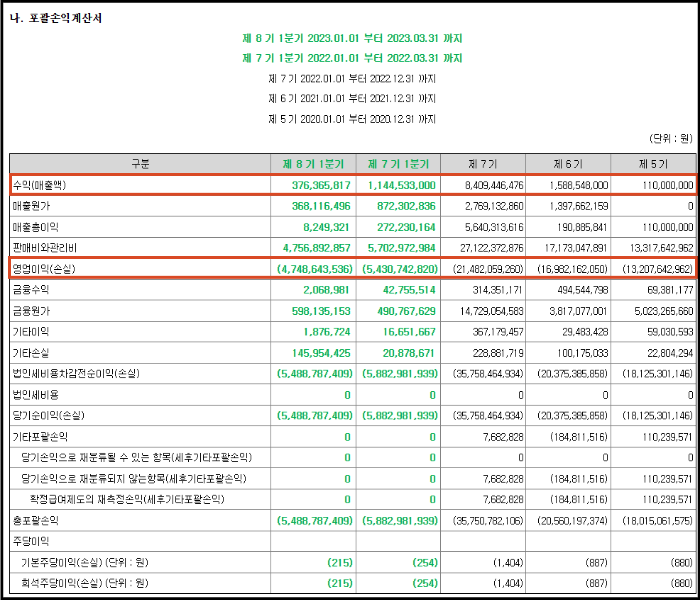Click gross profit value 5,640,313,616
Viewport: 700px width, 600px height.
494,227
